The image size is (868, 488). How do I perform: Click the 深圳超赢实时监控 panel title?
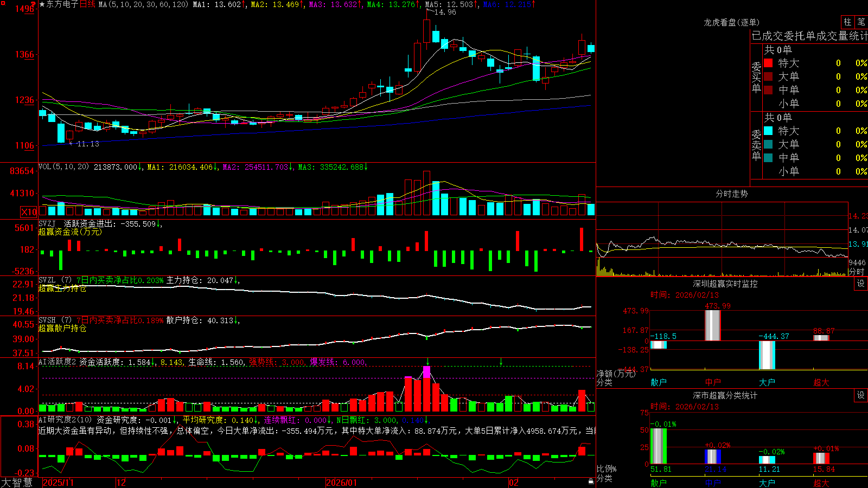tap(725, 284)
